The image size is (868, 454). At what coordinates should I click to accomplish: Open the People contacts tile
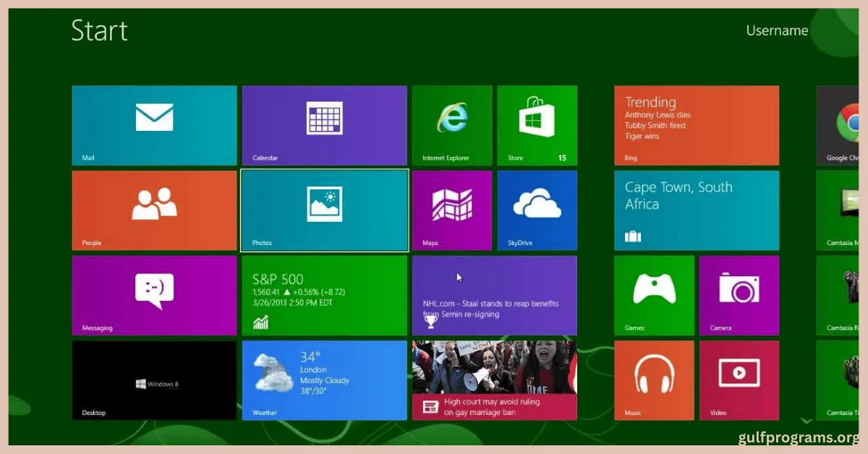(154, 210)
